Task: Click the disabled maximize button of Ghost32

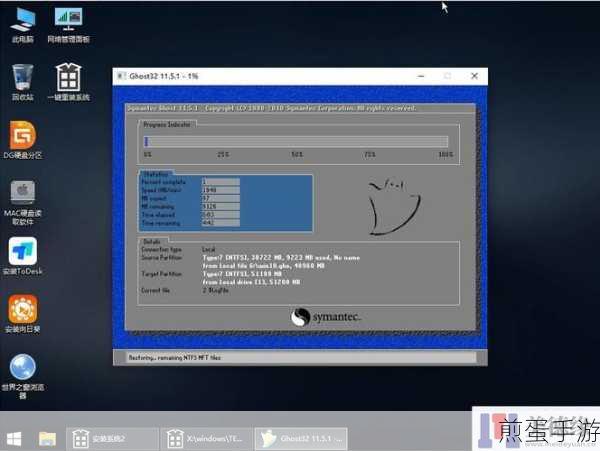Action: tap(447, 76)
